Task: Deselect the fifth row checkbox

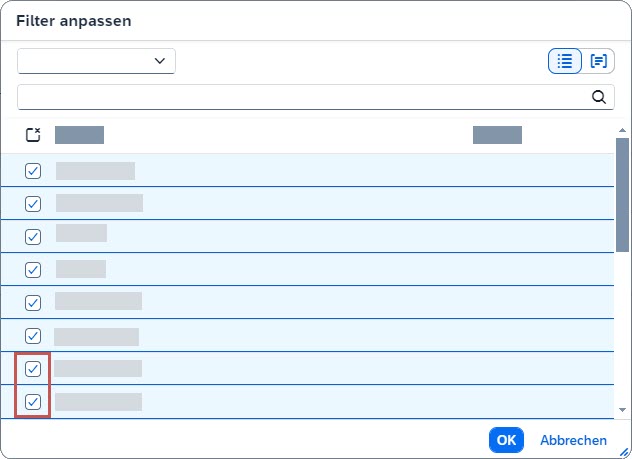Action: [x=33, y=303]
